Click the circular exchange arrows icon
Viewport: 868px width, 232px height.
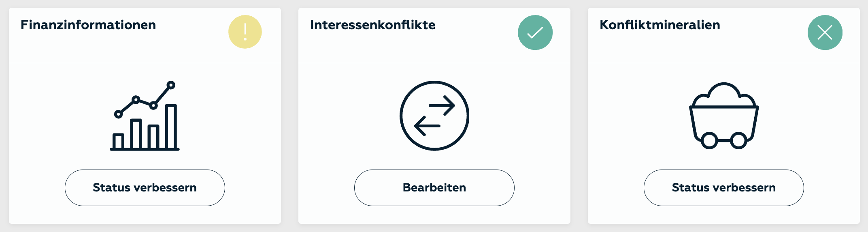(434, 116)
